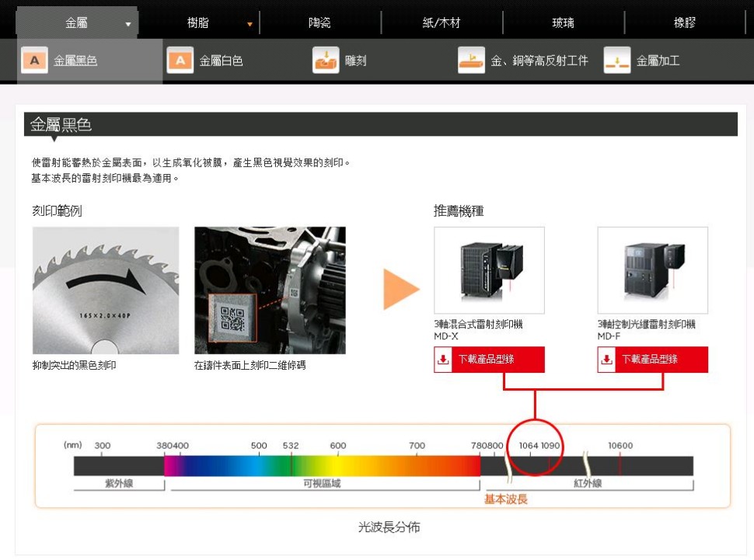Click the 金屬白色 marking icon
Image resolution: width=754 pixels, height=560 pixels.
[180, 61]
